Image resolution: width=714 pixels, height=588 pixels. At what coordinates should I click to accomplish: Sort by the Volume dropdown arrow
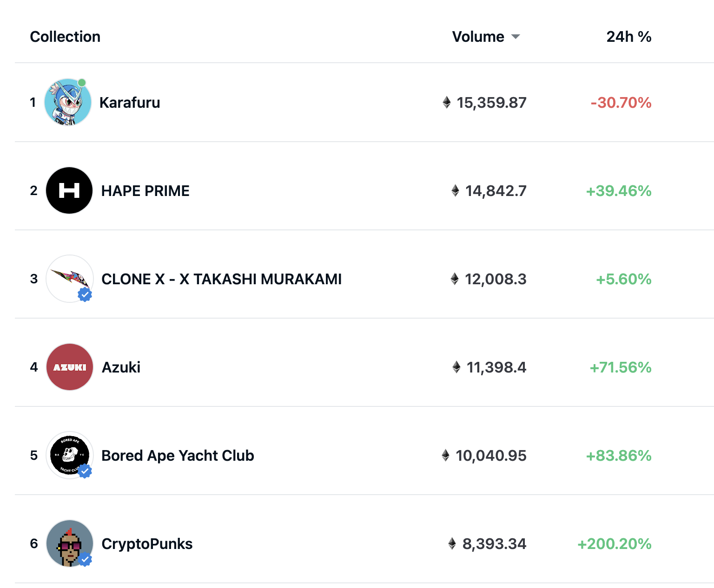516,37
